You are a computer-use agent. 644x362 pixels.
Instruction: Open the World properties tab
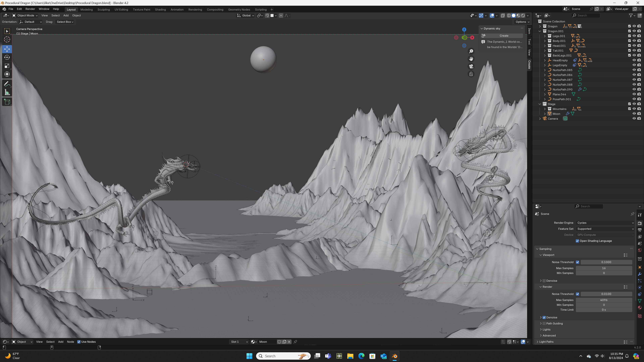coord(639,250)
